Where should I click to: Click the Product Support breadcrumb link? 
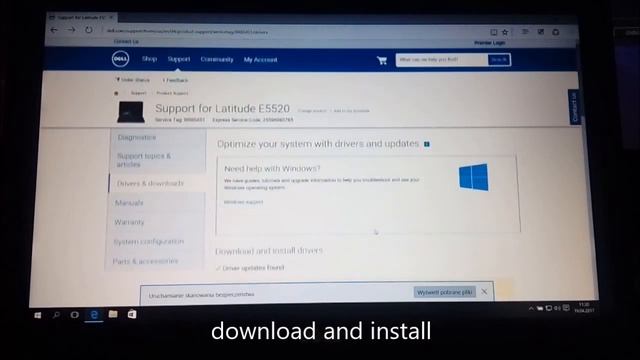[x=172, y=93]
